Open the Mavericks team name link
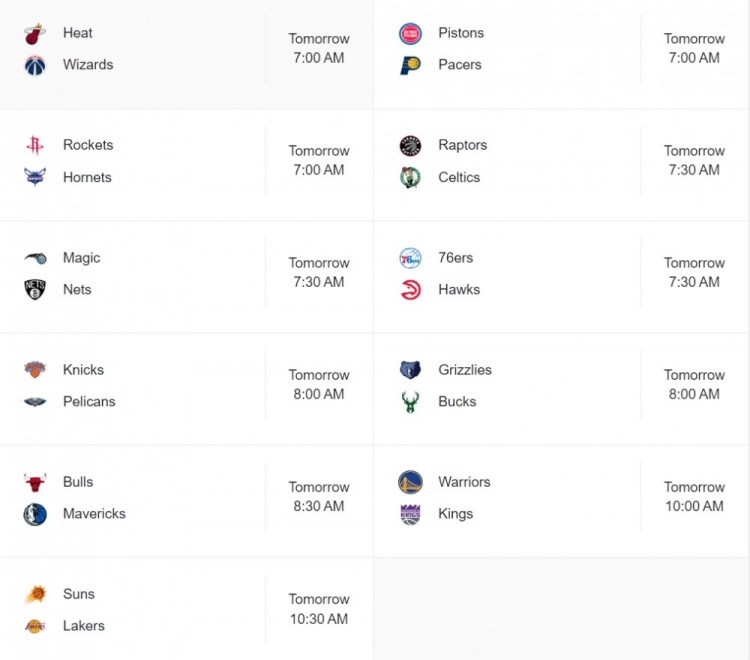This screenshot has height=660, width=750. pyautogui.click(x=94, y=513)
